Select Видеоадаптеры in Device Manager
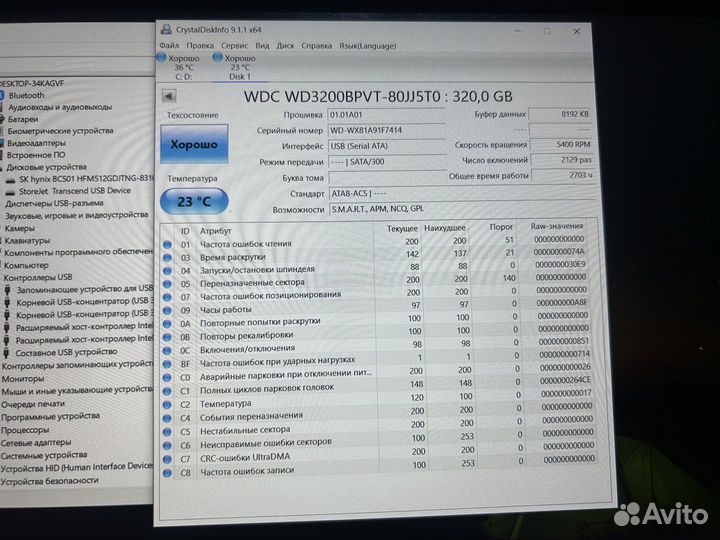720x540 pixels. [36, 143]
